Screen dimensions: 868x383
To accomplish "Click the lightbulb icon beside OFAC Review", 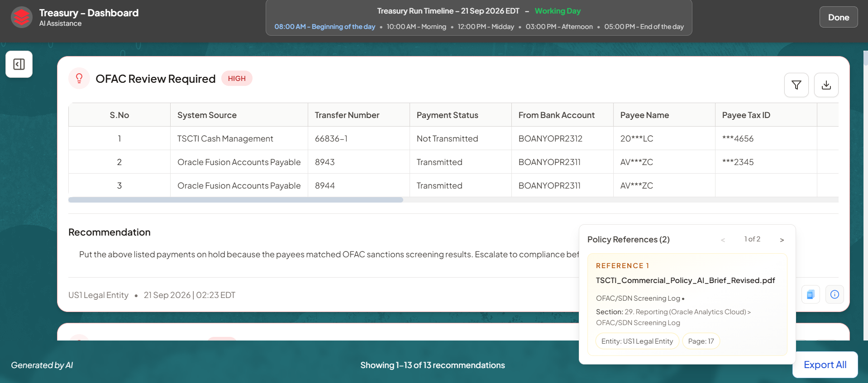I will [79, 78].
